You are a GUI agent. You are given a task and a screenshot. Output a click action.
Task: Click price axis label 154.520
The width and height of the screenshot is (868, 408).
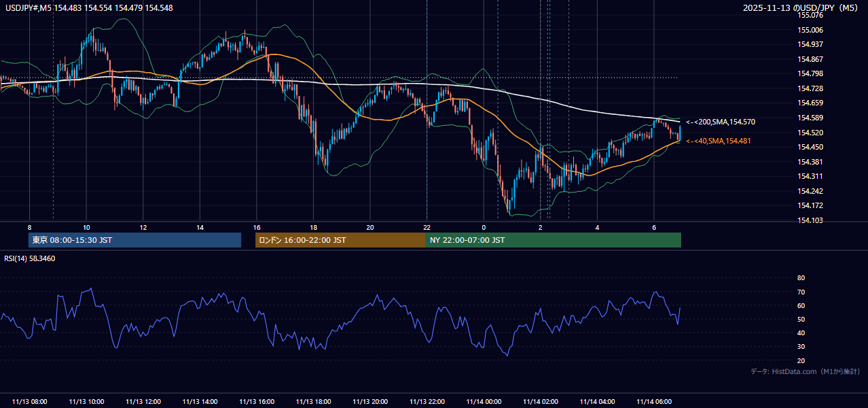pos(810,133)
